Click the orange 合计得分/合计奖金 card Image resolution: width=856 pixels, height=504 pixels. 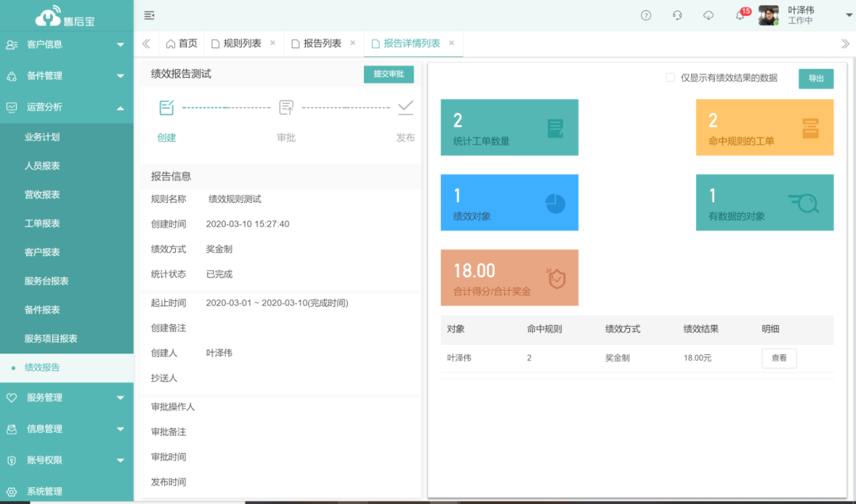click(509, 277)
